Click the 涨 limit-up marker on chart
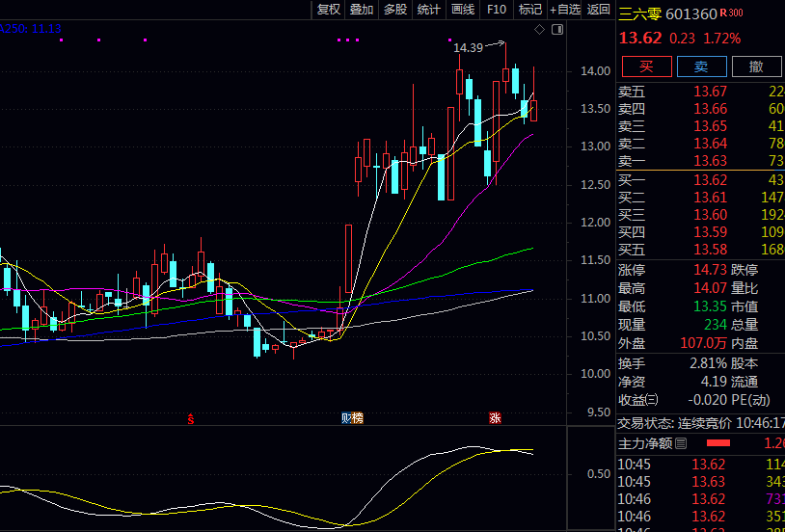Image resolution: width=785 pixels, height=532 pixels. click(495, 417)
